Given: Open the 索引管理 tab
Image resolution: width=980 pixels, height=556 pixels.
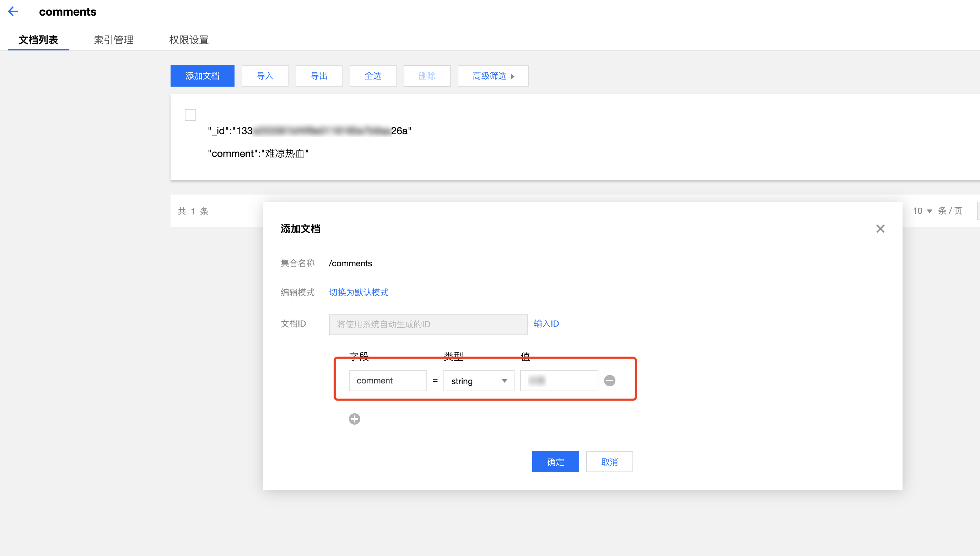Looking at the screenshot, I should pyautogui.click(x=113, y=40).
